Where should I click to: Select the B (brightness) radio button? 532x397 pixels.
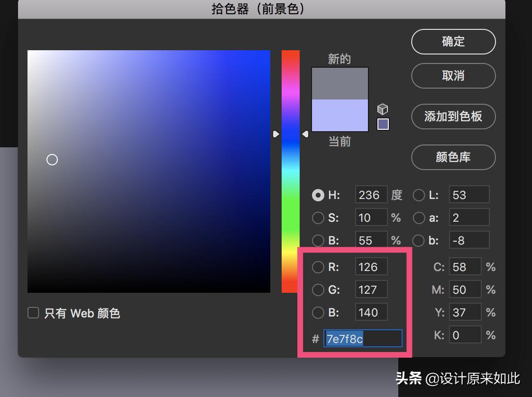[318, 240]
